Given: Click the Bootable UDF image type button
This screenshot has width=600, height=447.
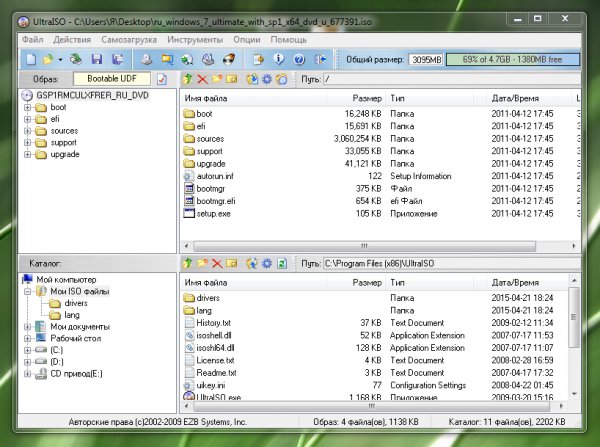Looking at the screenshot, I should 111,79.
